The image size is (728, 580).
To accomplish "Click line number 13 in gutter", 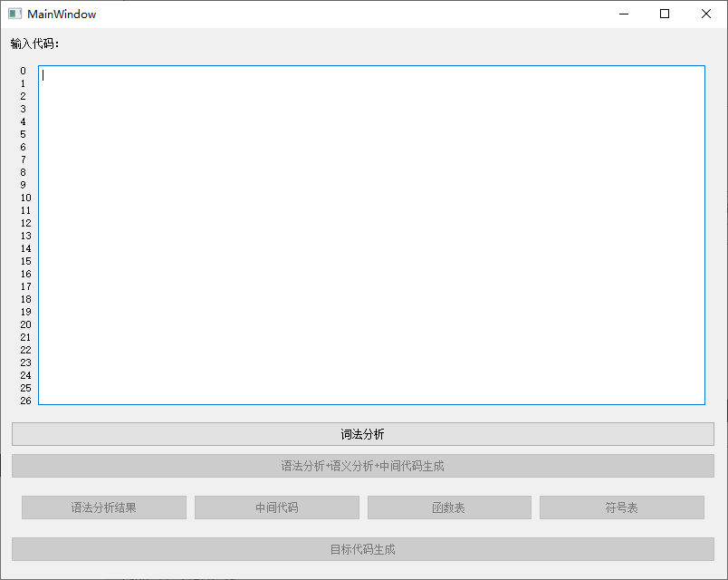I will [25, 237].
